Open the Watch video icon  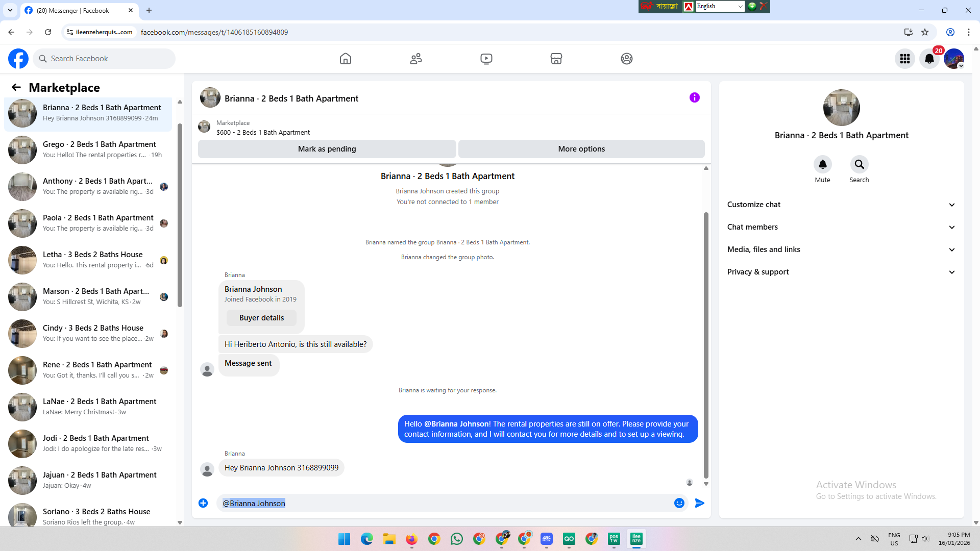point(486,59)
